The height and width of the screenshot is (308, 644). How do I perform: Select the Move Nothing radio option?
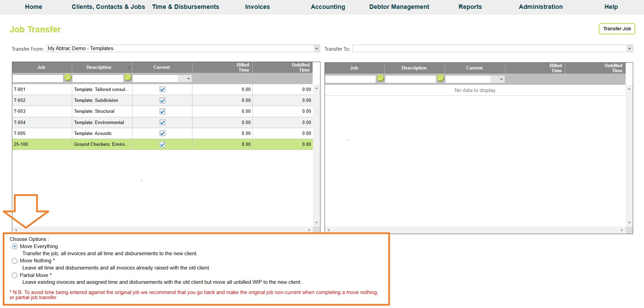15,261
